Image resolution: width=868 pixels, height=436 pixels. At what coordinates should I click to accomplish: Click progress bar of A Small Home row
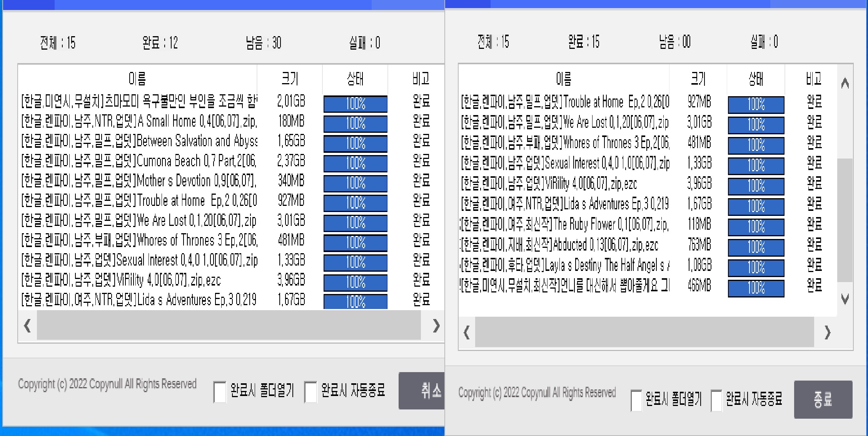pos(355,124)
